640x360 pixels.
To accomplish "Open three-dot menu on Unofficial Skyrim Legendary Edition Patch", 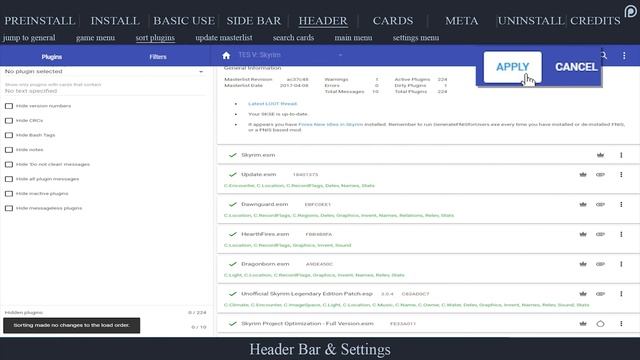I will 621,294.
